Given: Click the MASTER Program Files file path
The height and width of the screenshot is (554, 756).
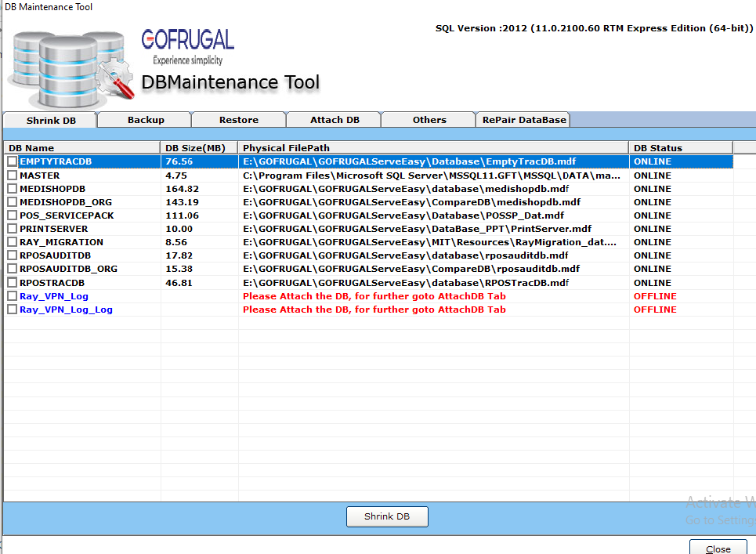Looking at the screenshot, I should 432,176.
